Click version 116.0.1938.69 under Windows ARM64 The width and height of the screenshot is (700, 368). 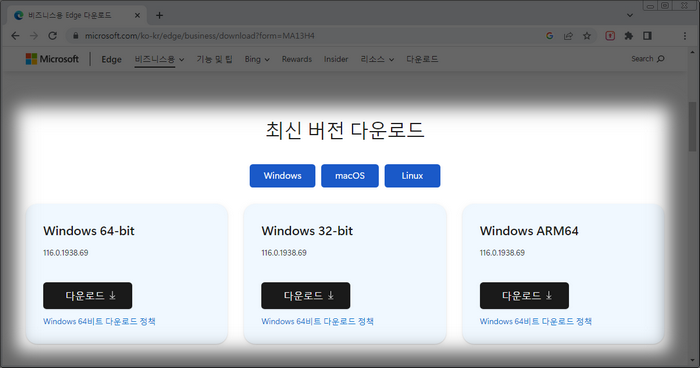tap(502, 253)
